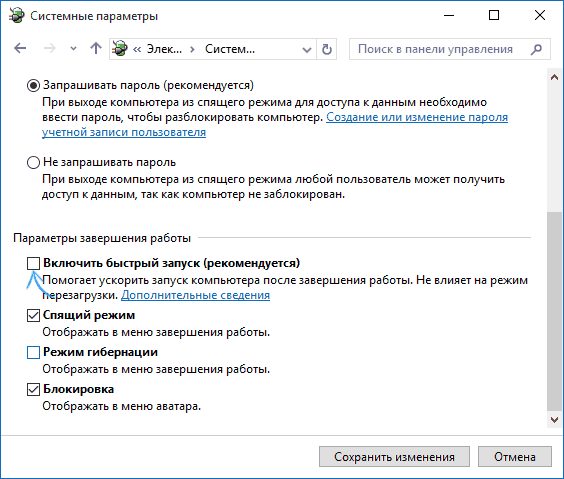564x479 pixels.
Task: Click the 'Параметры завершения работы' section heading
Action: (x=102, y=238)
